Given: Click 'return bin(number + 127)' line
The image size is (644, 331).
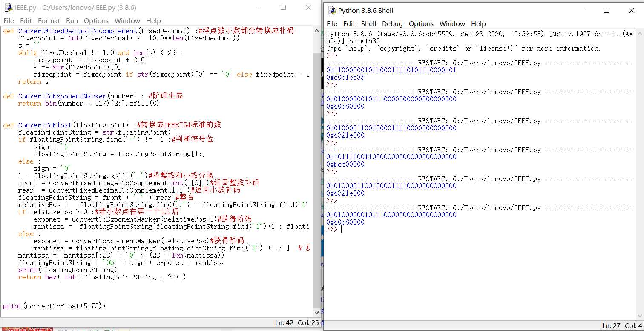Looking at the screenshot, I should click(89, 103).
